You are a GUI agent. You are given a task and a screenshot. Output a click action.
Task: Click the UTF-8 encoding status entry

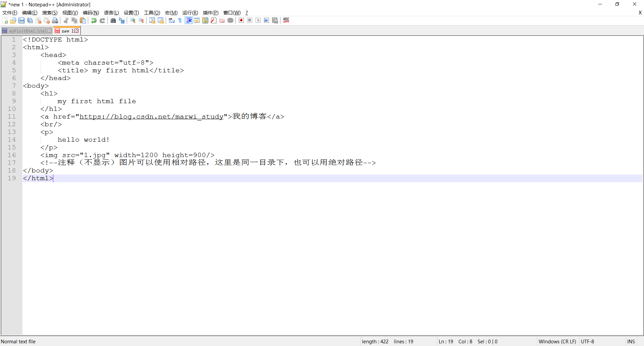click(x=587, y=342)
